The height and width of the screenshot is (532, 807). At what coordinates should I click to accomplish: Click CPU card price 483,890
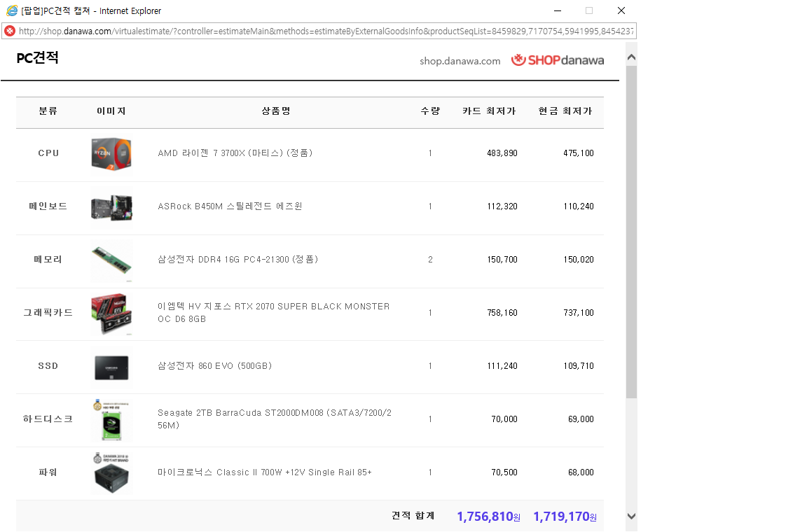pos(502,153)
